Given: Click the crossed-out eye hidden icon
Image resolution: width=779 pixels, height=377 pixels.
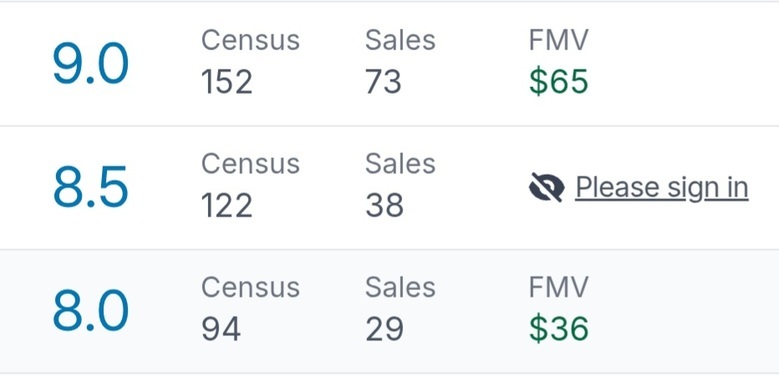Looking at the screenshot, I should (x=546, y=187).
